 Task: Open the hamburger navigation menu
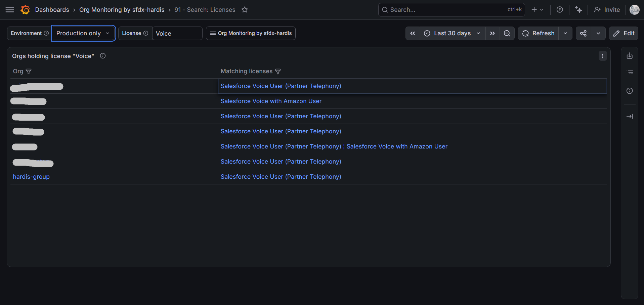click(10, 10)
